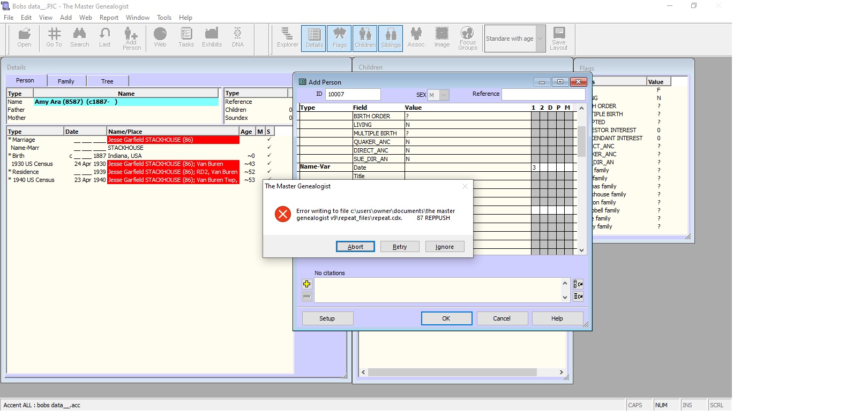The width and height of the screenshot is (868, 411).
Task: Click the Open toolbar icon
Action: 24,38
